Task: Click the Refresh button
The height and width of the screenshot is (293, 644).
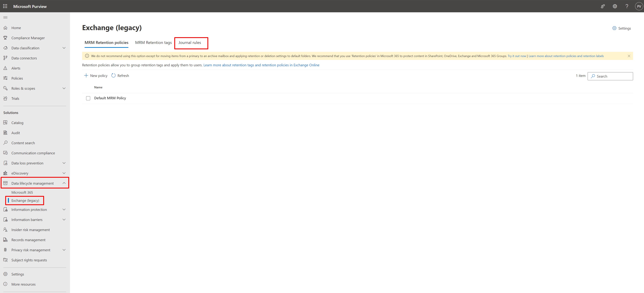Action: [x=120, y=76]
